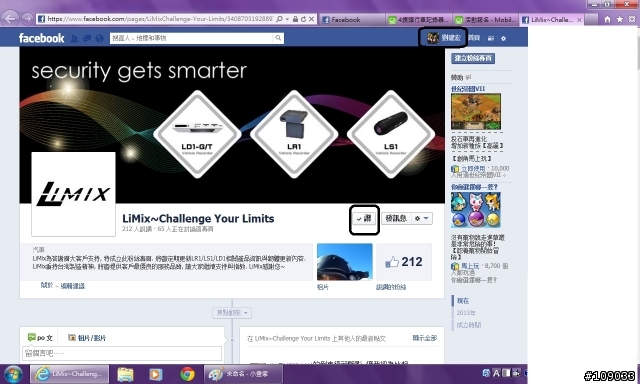Viewport: 640px width, 384px height.
Task: Open the 212 likes tile
Action: pyautogui.click(x=404, y=262)
